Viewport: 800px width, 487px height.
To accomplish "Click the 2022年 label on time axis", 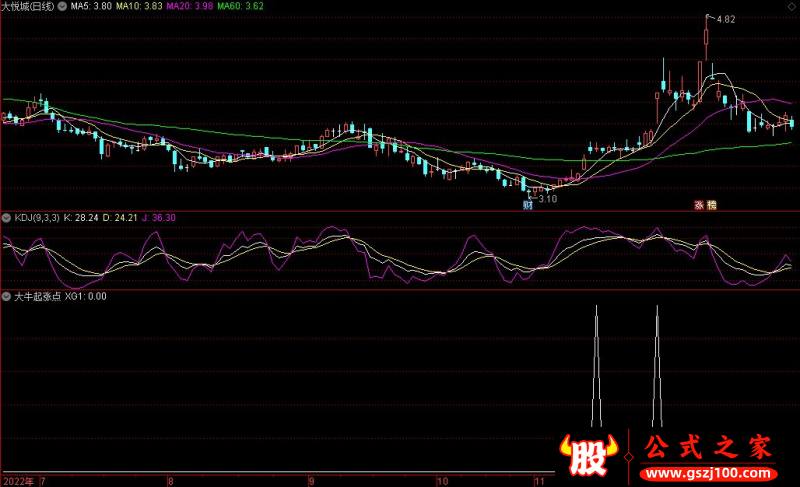I will click(17, 480).
